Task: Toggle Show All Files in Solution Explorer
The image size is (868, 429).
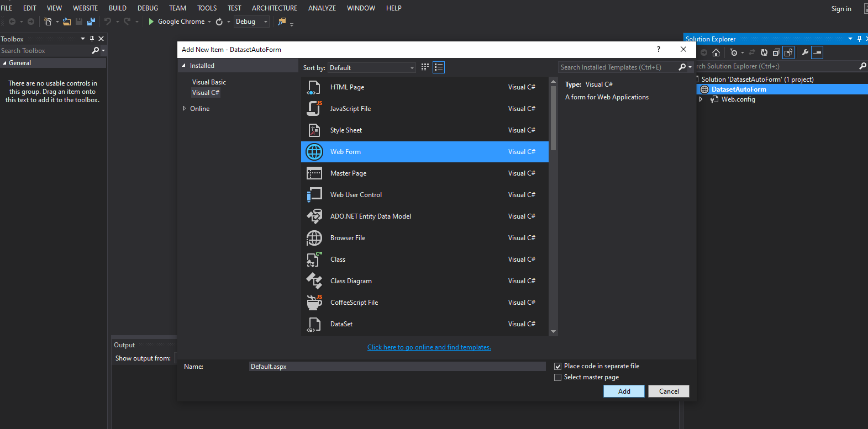Action: coord(788,52)
